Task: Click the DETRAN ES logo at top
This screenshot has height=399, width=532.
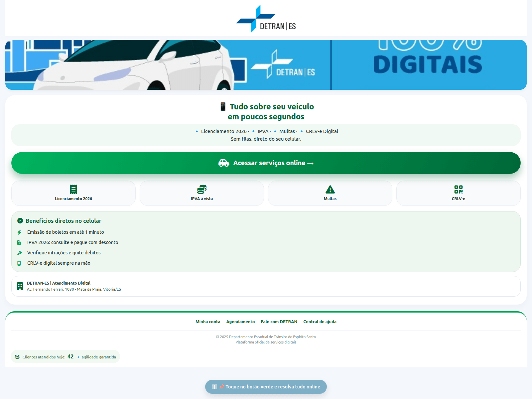Action: (266, 19)
